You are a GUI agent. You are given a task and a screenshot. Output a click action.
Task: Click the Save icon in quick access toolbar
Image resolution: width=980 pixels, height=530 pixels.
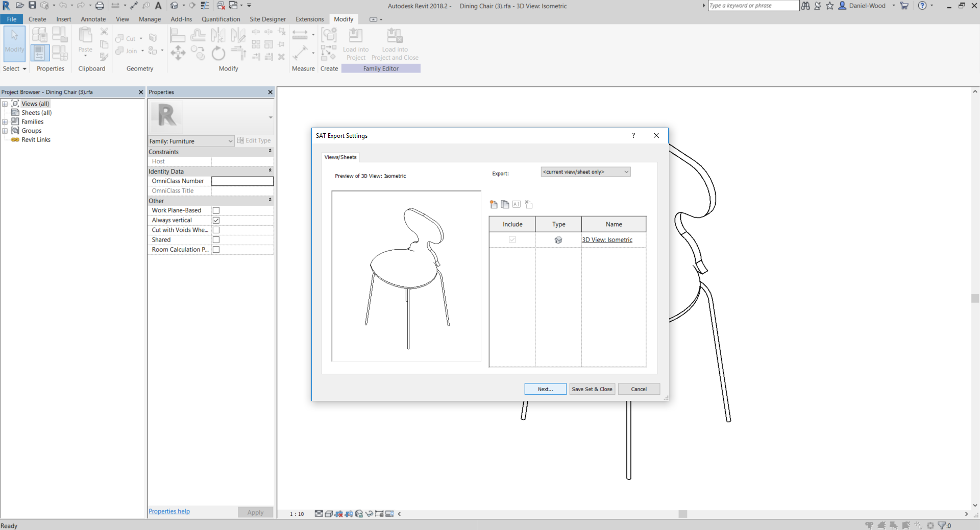tap(32, 6)
